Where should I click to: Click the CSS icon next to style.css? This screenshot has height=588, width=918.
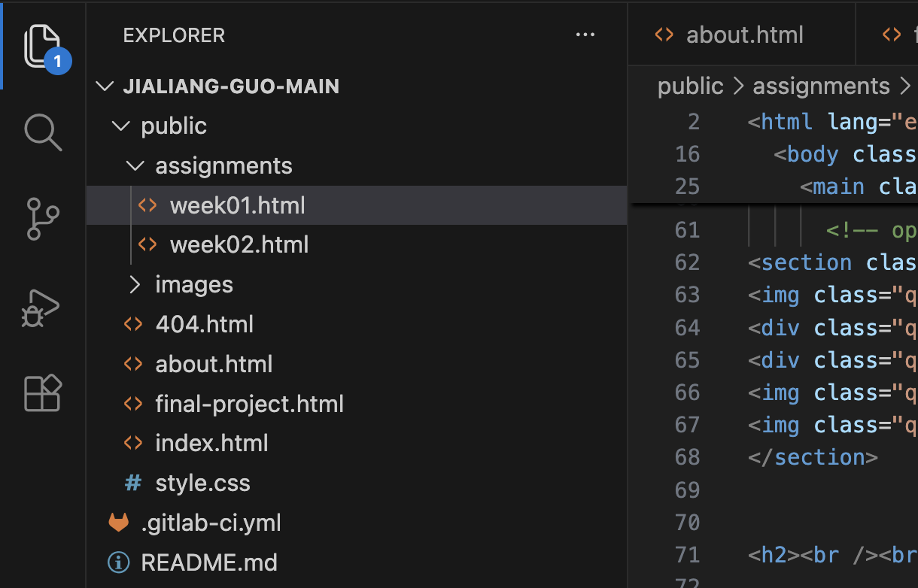(132, 483)
